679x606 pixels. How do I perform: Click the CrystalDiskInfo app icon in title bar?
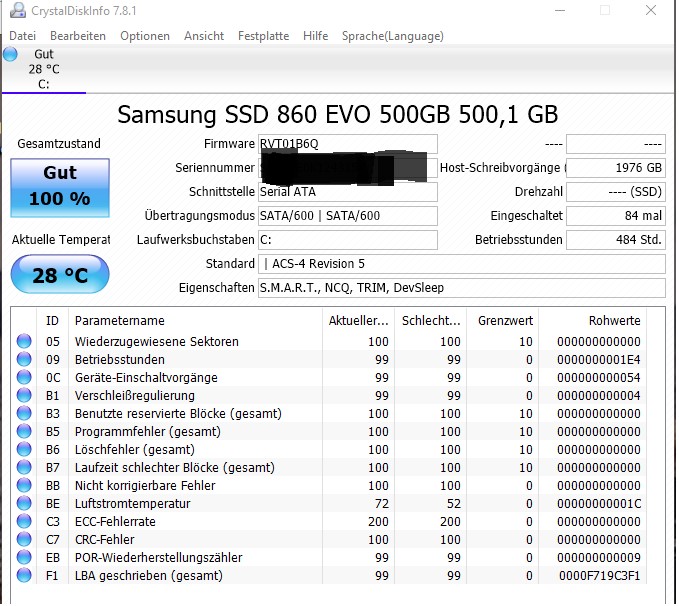coord(17,10)
